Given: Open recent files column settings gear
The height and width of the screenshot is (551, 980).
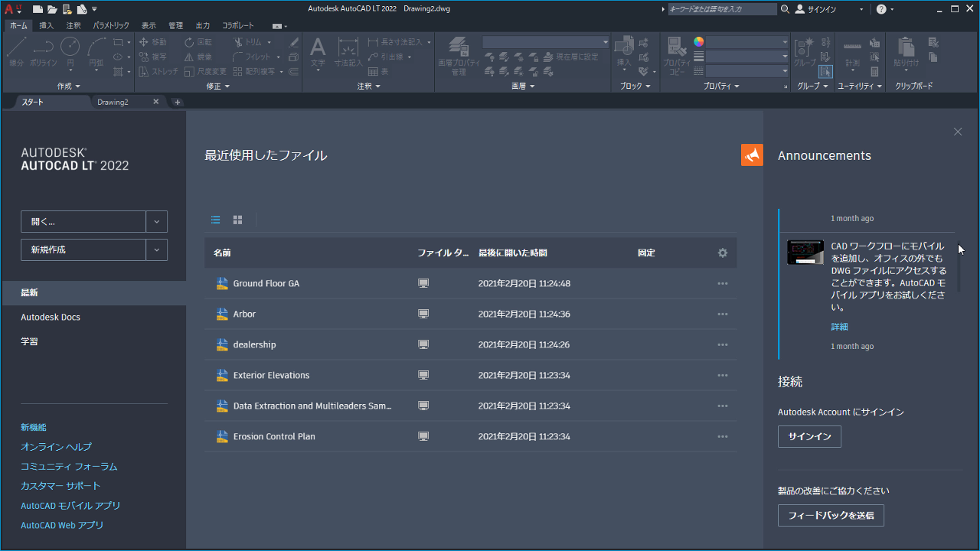Looking at the screenshot, I should point(722,253).
